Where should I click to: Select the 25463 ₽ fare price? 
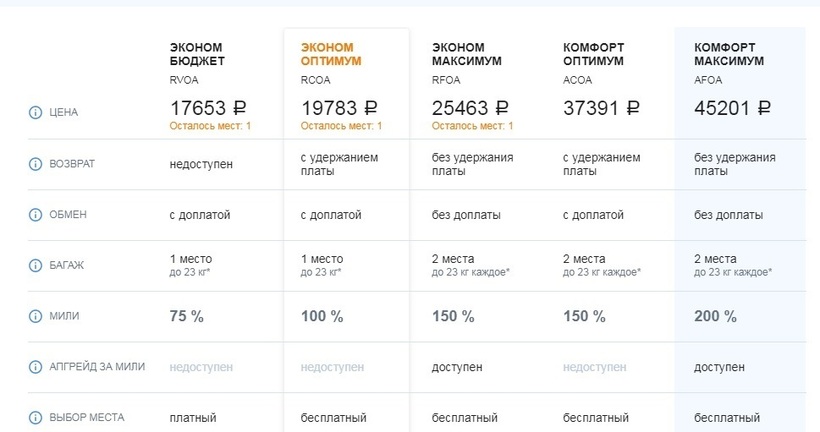pos(471,107)
